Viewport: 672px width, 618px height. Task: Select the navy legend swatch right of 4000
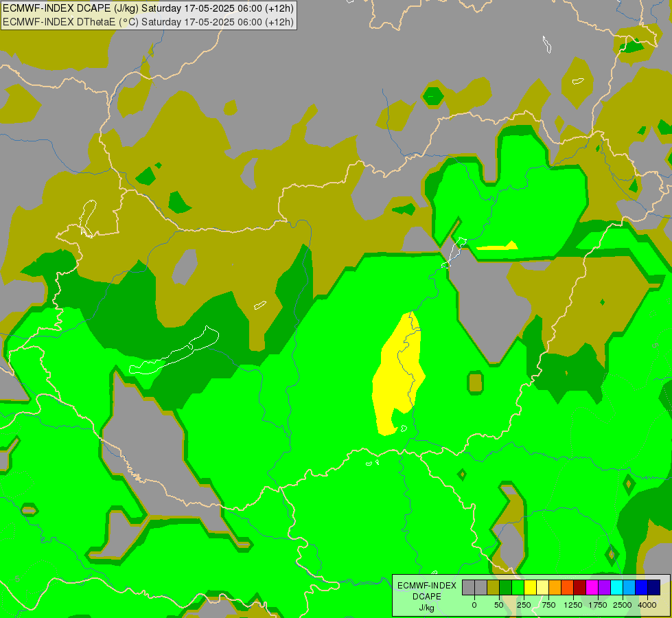point(654,587)
